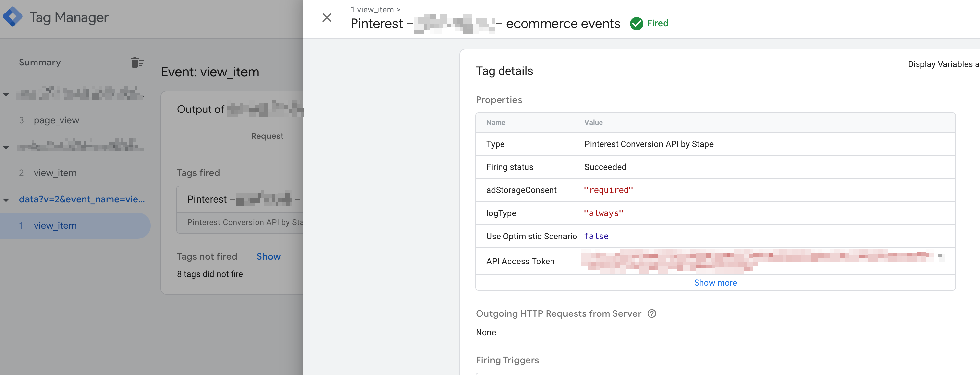Click 'Use Optimistic Scenario' property name
The height and width of the screenshot is (375, 980).
tap(531, 237)
